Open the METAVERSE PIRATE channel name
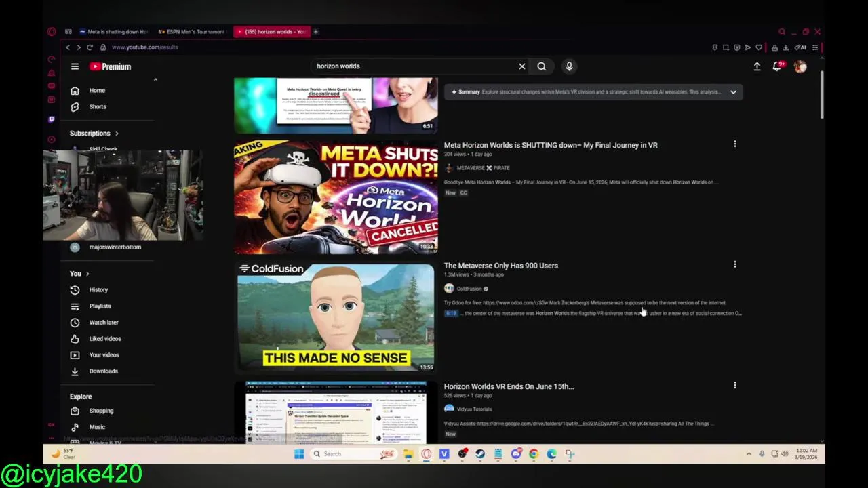 483,168
